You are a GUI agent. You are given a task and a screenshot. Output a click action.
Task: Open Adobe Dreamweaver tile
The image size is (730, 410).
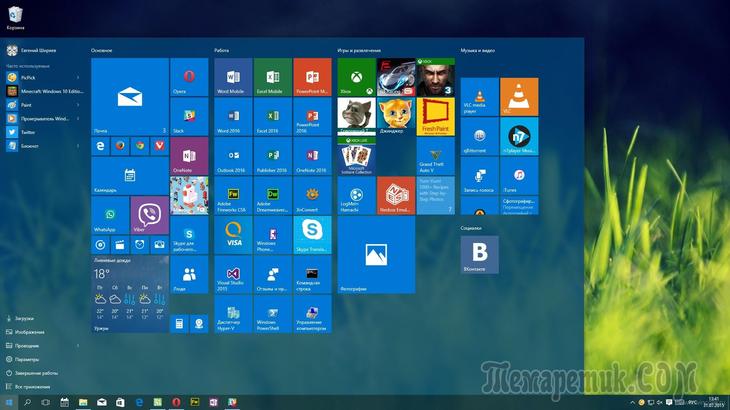[273, 195]
